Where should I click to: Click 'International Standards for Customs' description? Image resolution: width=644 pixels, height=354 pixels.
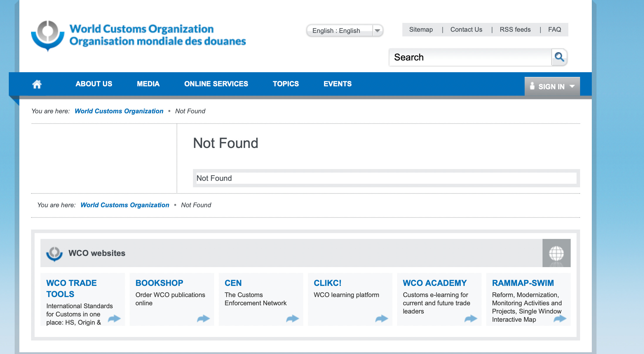[79, 314]
